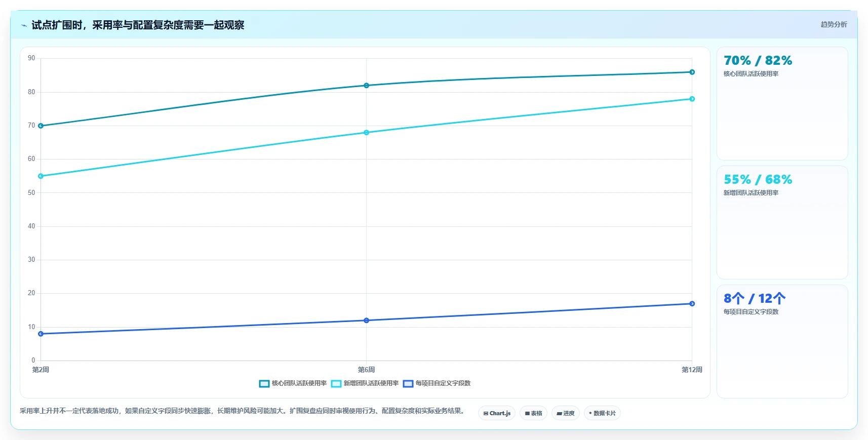The image size is (868, 440).
Task: Select new team data point at 第2周
Action: pos(41,176)
